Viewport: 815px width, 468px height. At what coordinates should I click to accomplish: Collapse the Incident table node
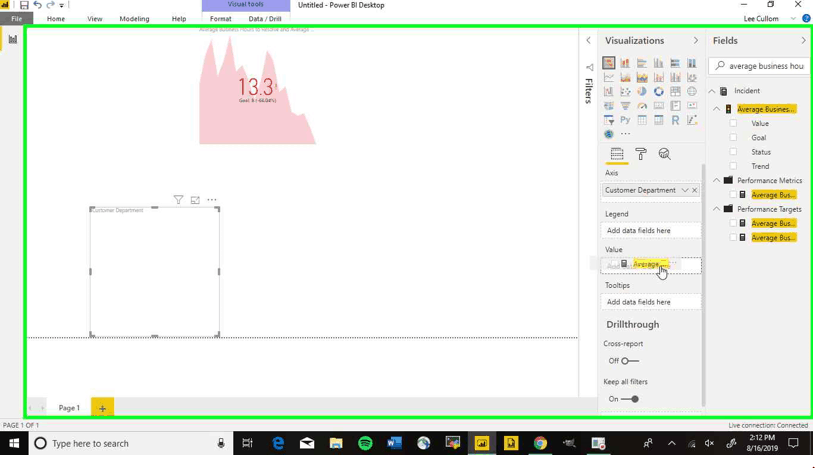point(712,91)
